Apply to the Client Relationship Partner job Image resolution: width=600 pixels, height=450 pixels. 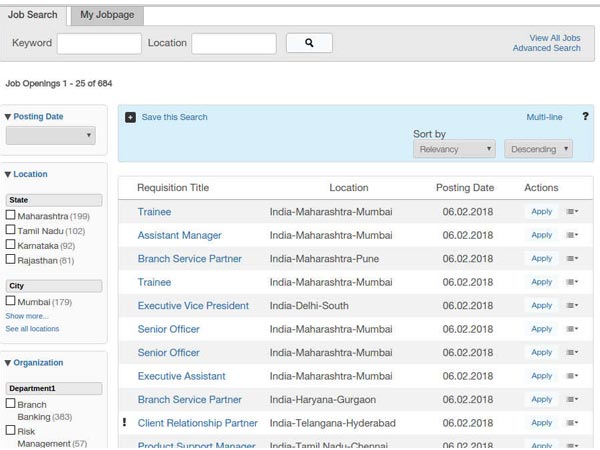pos(541,423)
